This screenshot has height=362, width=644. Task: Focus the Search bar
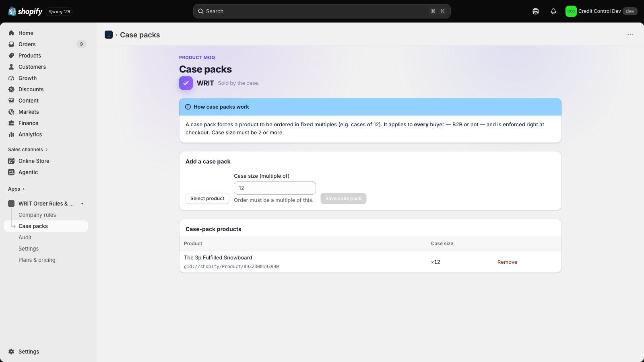322,11
